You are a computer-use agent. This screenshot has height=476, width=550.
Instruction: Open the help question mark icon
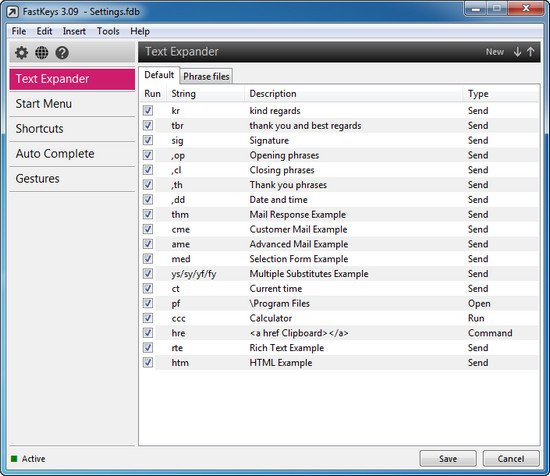click(62, 53)
